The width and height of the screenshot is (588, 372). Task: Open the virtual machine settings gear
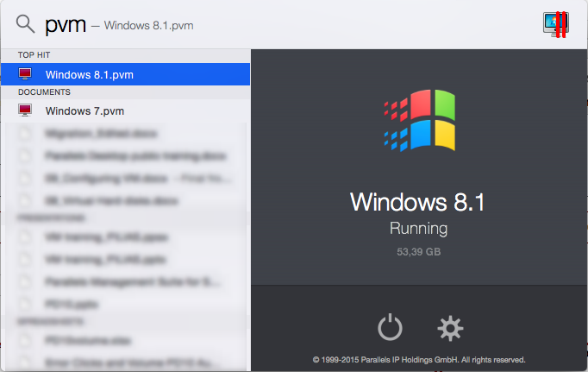pos(450,329)
